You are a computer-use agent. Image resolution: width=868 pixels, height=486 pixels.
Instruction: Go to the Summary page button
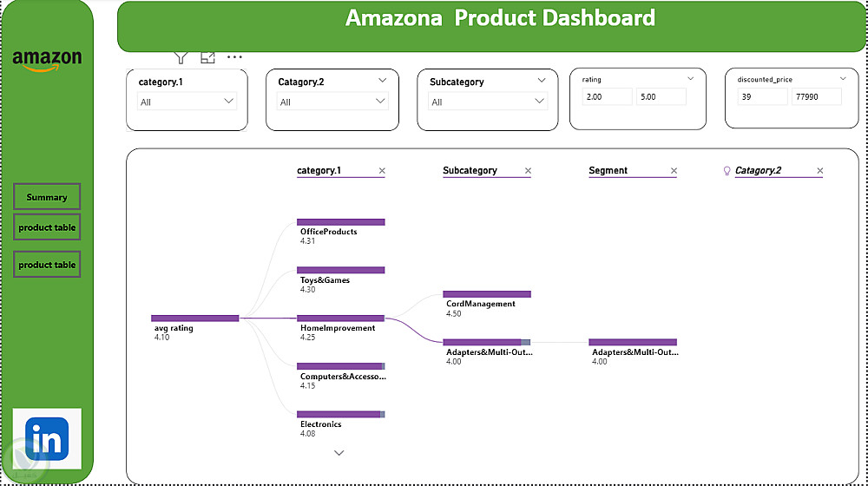tap(47, 197)
